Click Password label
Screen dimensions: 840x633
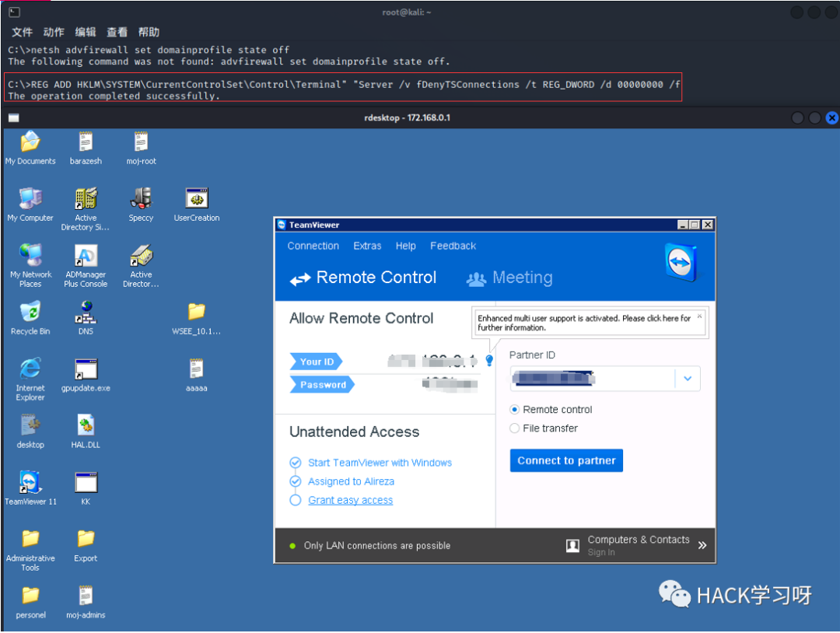[x=323, y=384]
